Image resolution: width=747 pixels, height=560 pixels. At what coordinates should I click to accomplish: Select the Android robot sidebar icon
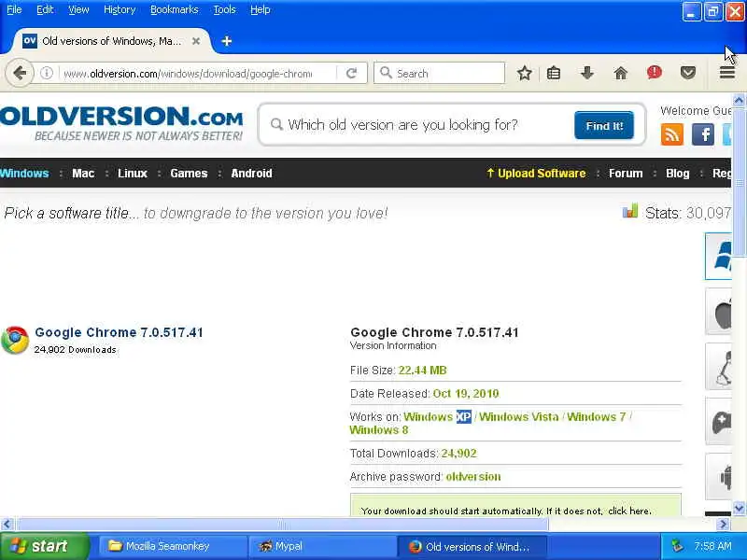coord(718,477)
